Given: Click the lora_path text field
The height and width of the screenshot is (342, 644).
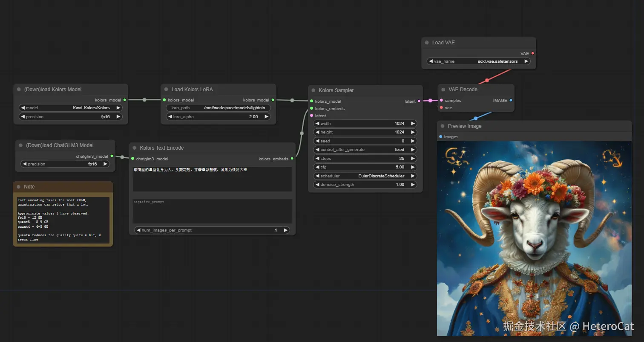Looking at the screenshot, I should (x=218, y=108).
